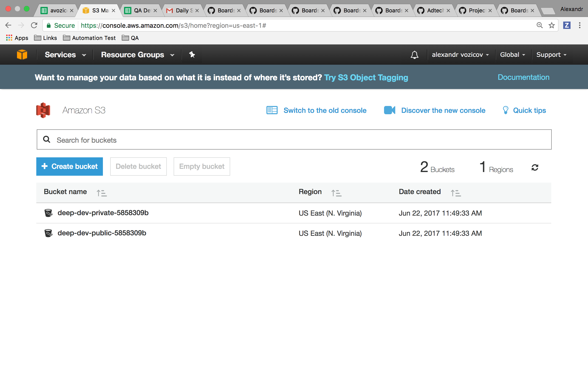
Task: Click the Create bucket button
Action: tap(70, 166)
